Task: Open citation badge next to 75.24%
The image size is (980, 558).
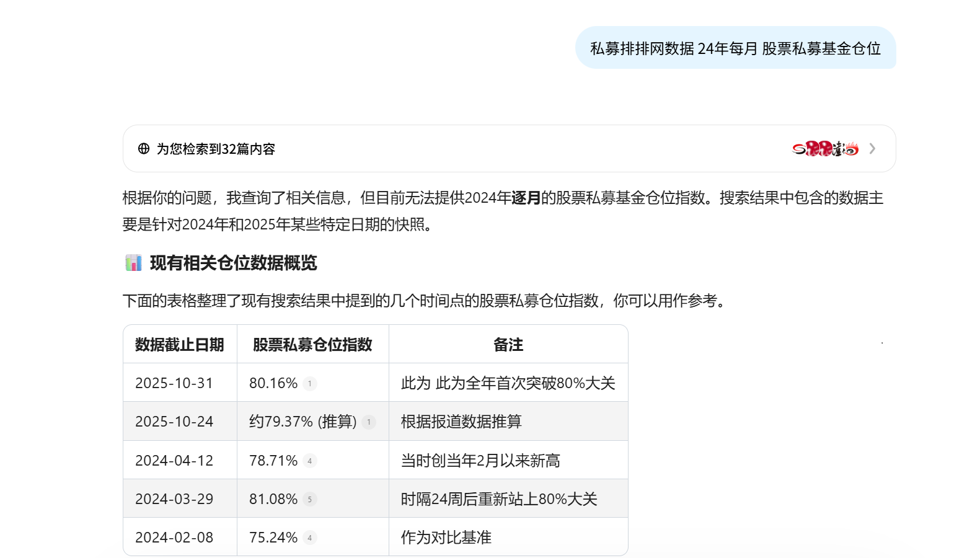Action: pos(310,538)
